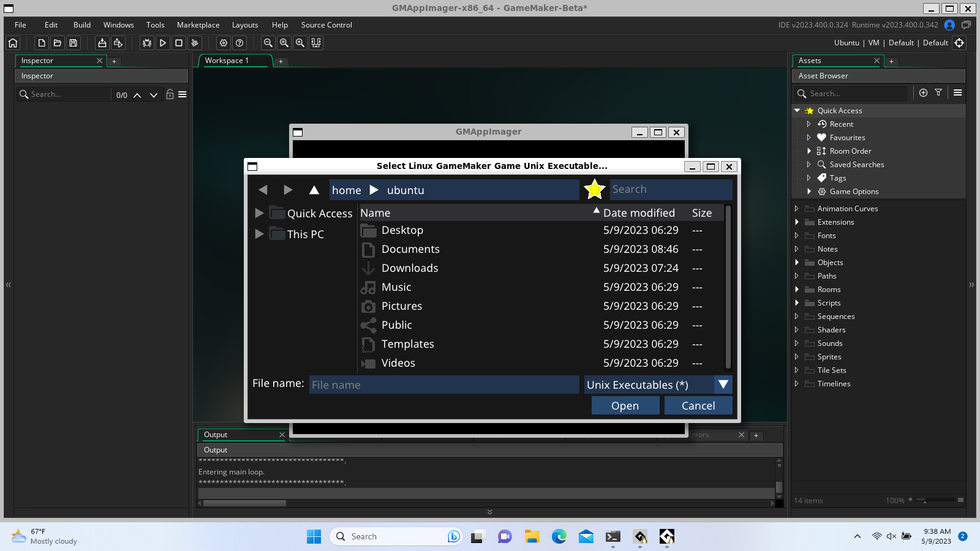Viewport: 980px width, 551px height.
Task: Click home in the path bar
Action: click(347, 190)
